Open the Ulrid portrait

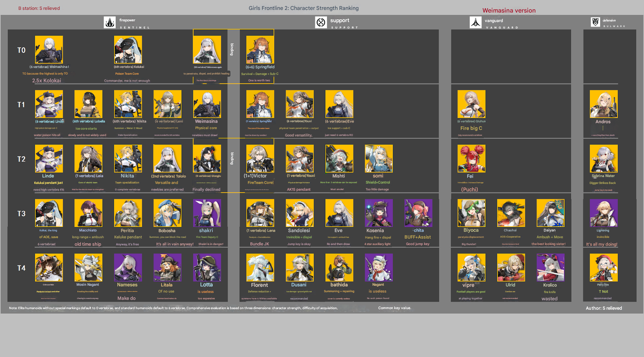pos(511,267)
